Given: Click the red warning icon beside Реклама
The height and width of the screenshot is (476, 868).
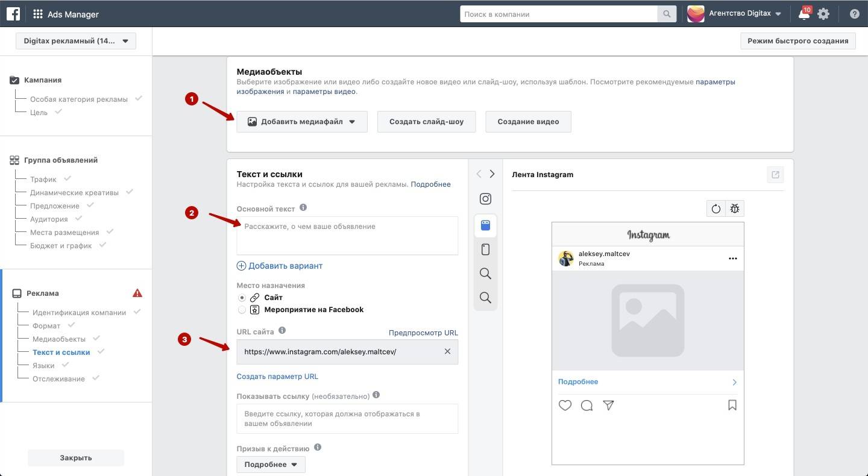Looking at the screenshot, I should pos(137,293).
